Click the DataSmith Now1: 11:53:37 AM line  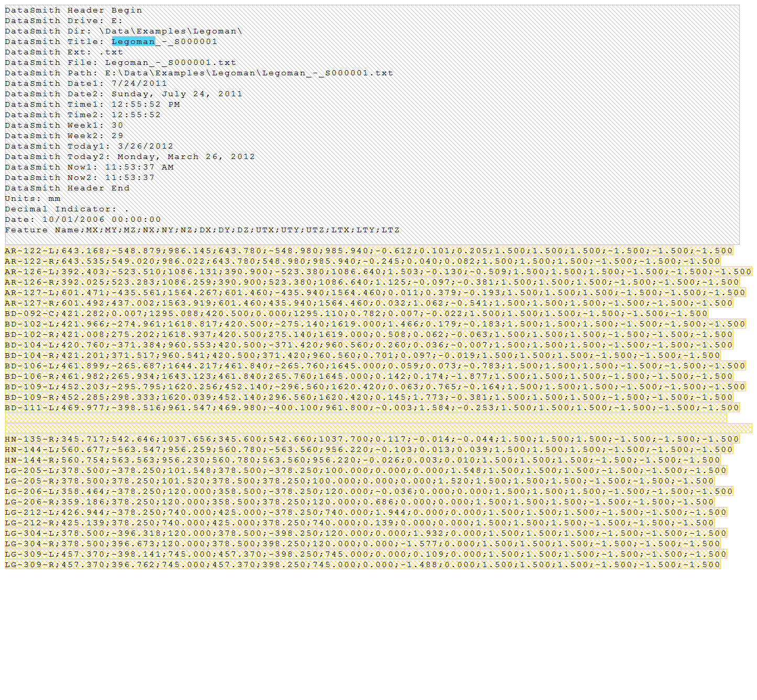[x=89, y=167]
